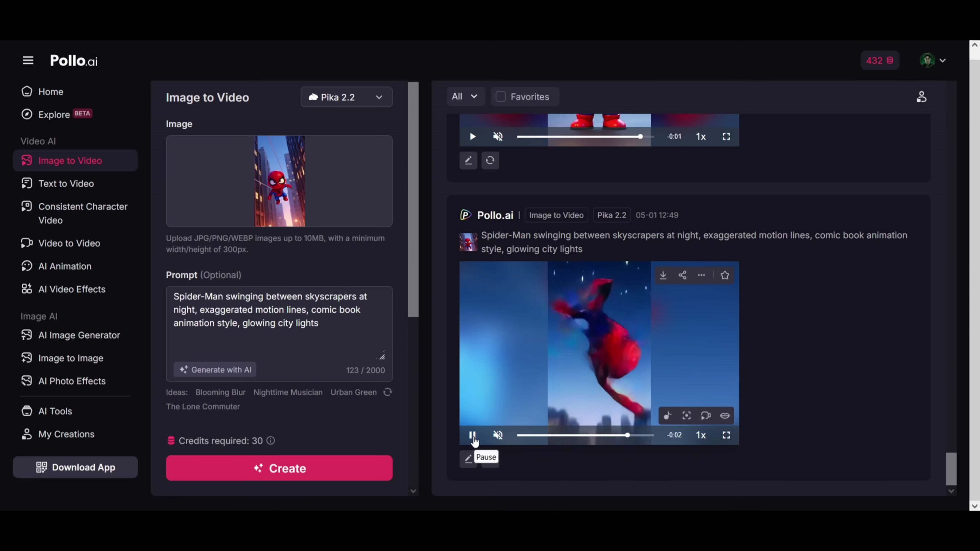Viewport: 980px width, 551px height.
Task: Play the upper video
Action: click(473, 137)
